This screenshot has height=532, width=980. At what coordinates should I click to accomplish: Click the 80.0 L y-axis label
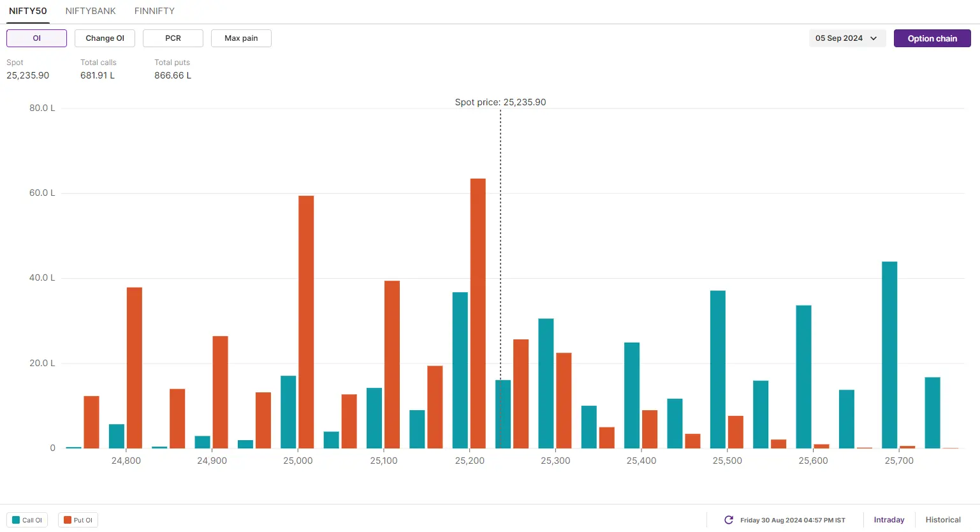click(x=42, y=108)
